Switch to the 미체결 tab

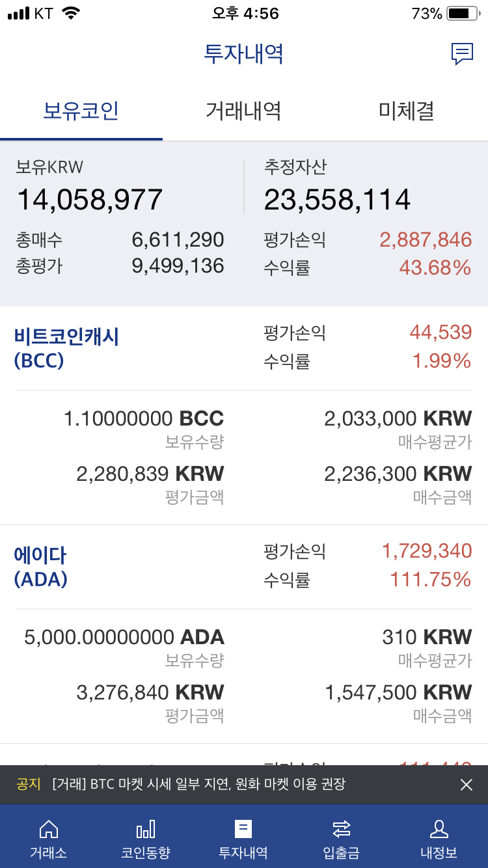(x=406, y=111)
